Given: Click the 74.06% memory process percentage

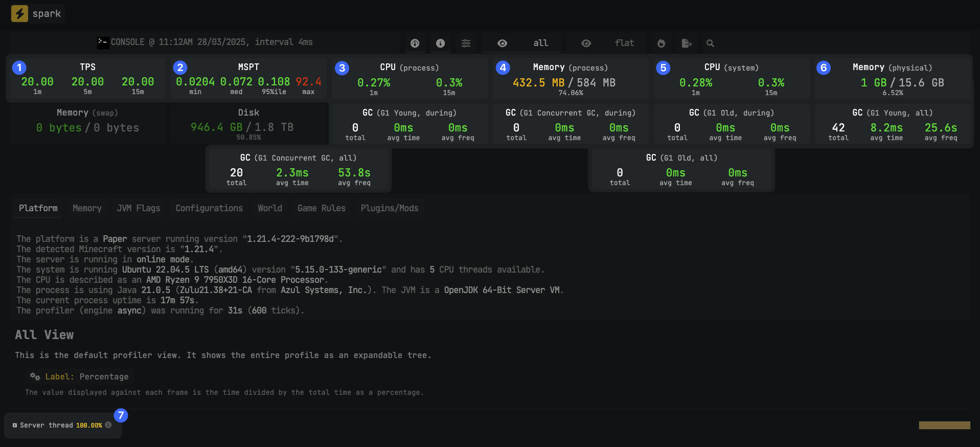Looking at the screenshot, I should pos(571,93).
